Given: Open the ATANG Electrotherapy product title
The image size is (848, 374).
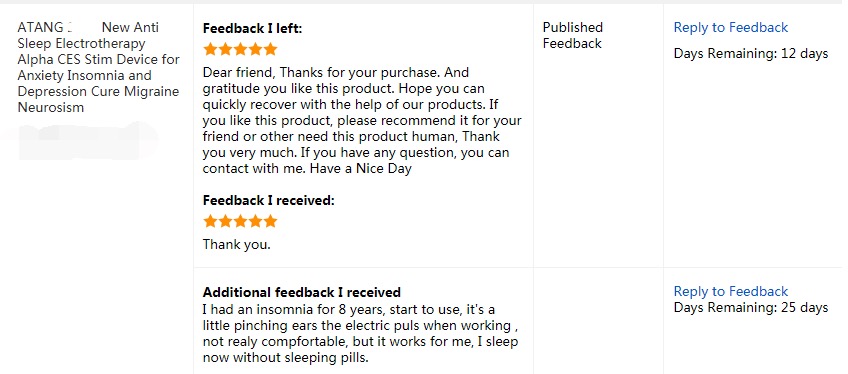Looking at the screenshot, I should 98,68.
